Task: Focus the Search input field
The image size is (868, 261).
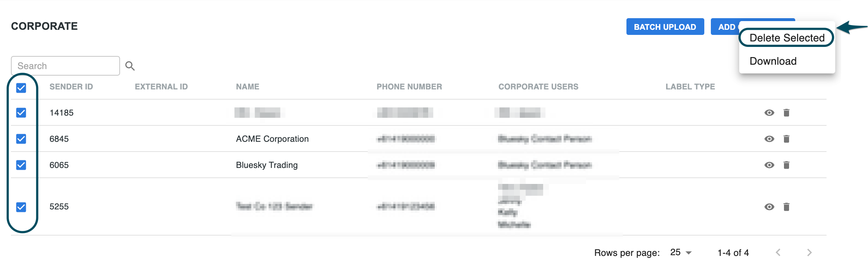Action: pos(65,66)
